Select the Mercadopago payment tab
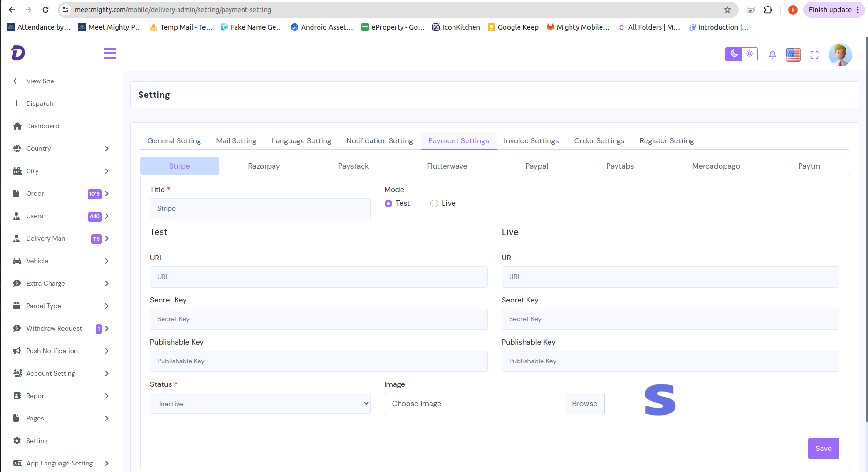Viewport: 868px width, 472px height. (716, 166)
